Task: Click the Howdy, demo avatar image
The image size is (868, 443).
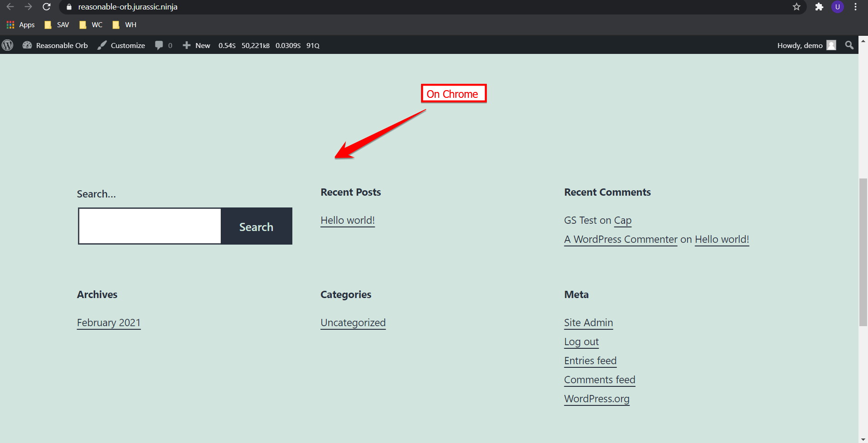Action: coord(831,45)
